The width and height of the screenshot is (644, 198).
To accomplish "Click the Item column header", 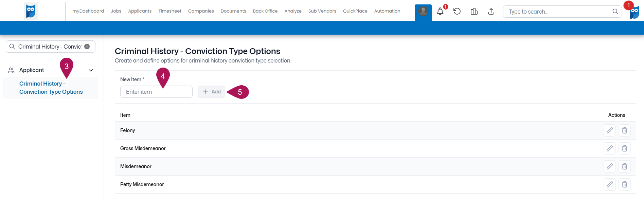I will 125,115.
